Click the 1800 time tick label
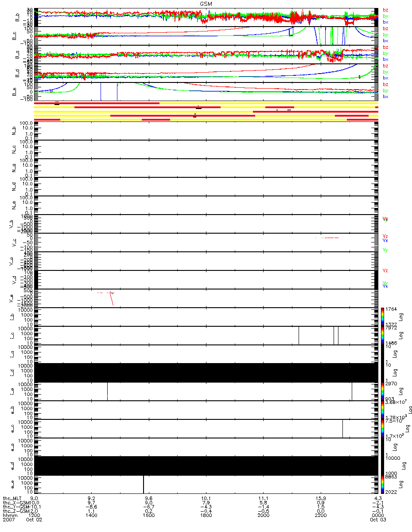This screenshot has width=412, height=532. pos(206,515)
